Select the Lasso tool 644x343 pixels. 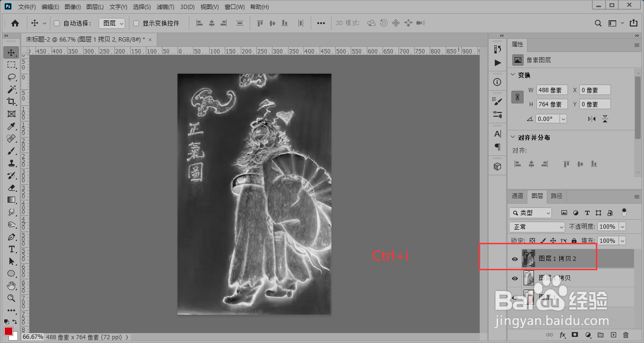point(11,77)
